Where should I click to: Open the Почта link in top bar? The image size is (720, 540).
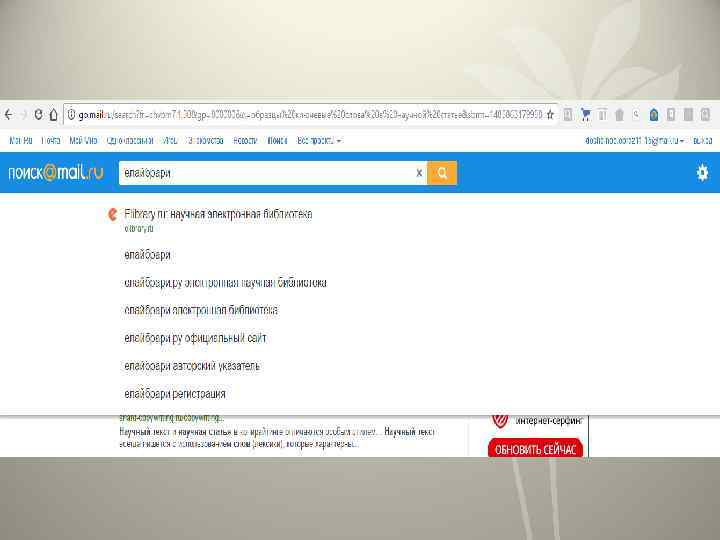pyautogui.click(x=51, y=141)
